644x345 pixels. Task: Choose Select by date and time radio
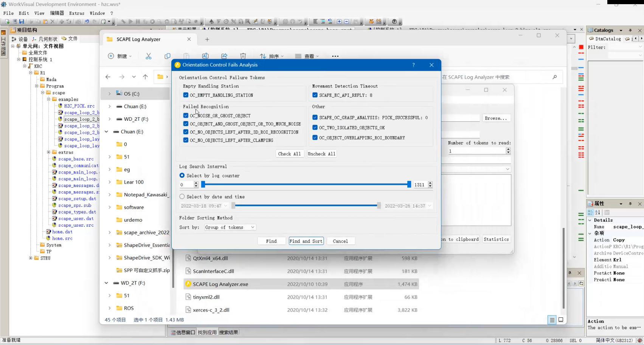click(182, 197)
